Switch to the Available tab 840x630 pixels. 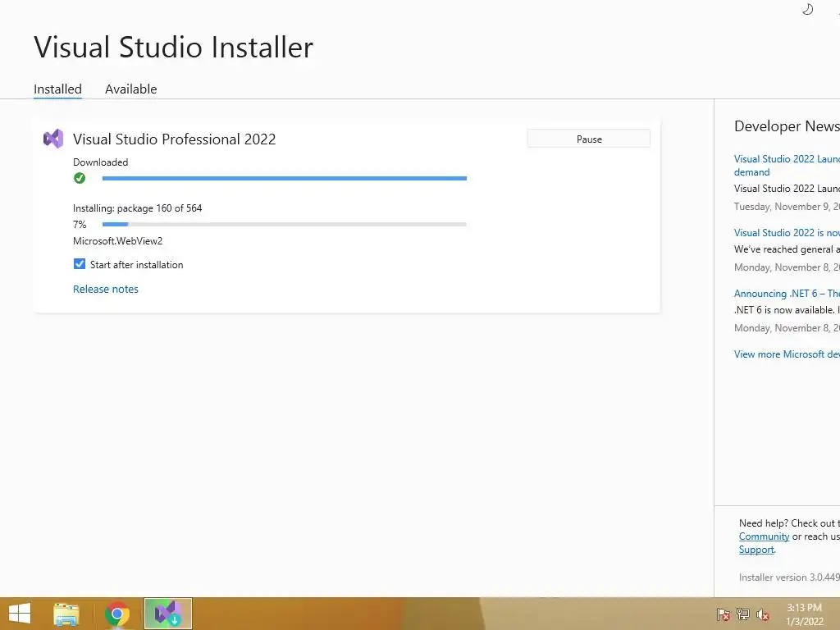130,89
